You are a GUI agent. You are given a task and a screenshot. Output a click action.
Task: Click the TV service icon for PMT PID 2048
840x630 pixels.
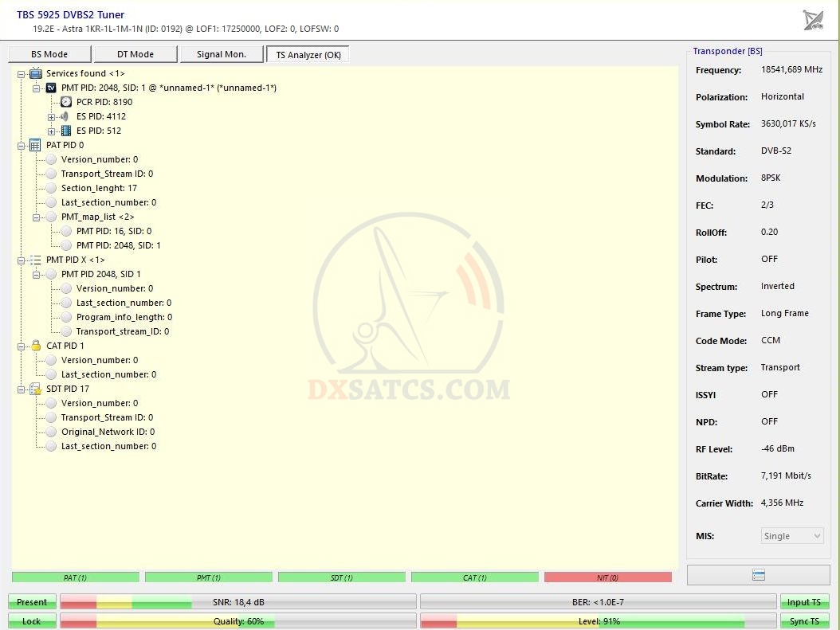tap(51, 88)
